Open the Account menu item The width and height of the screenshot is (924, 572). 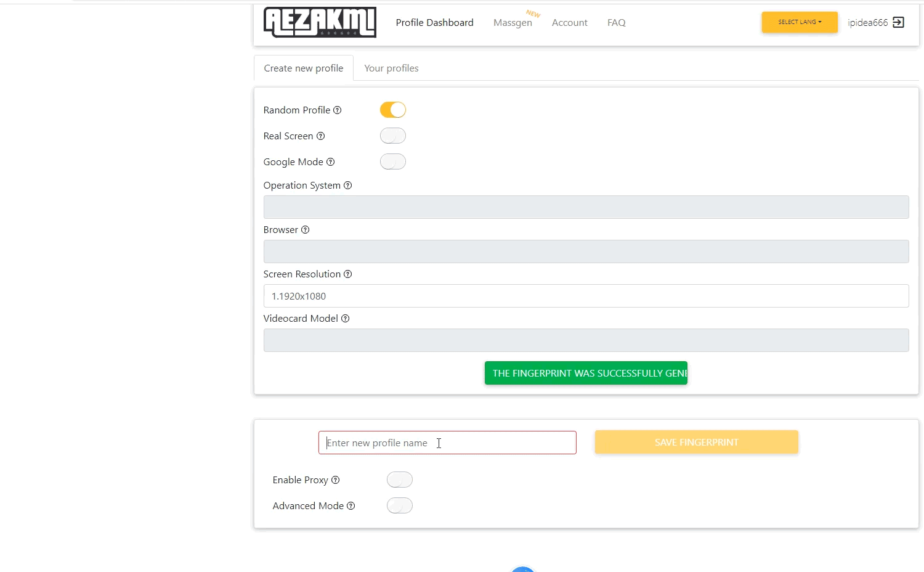pyautogui.click(x=570, y=23)
